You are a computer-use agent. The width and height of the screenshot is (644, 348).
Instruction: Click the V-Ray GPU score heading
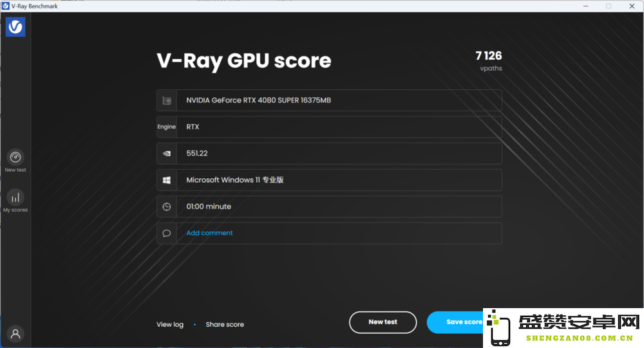coord(244,61)
